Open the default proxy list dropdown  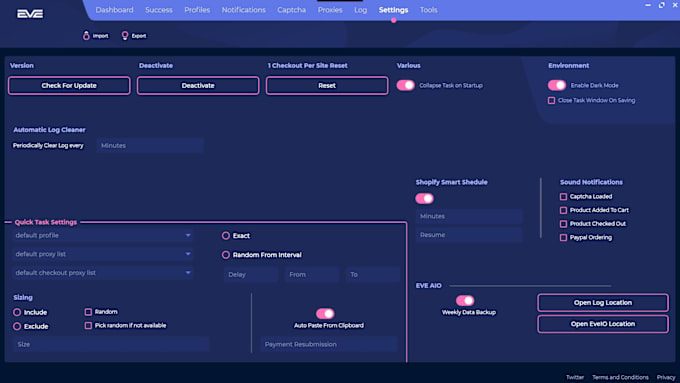point(103,254)
